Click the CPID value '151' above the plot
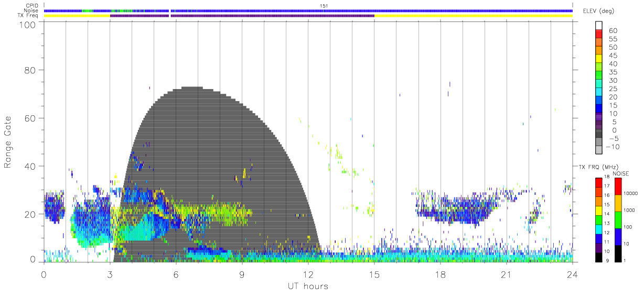This screenshot has width=644, height=297. tap(325, 6)
